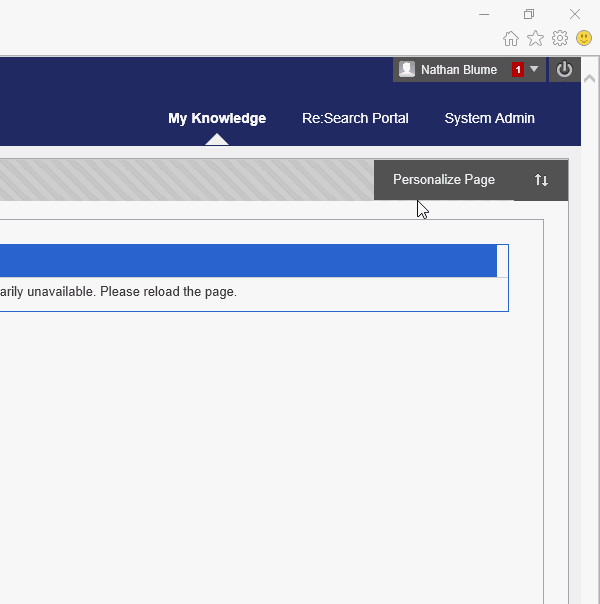Close the browser window
600x604 pixels.
pos(575,15)
